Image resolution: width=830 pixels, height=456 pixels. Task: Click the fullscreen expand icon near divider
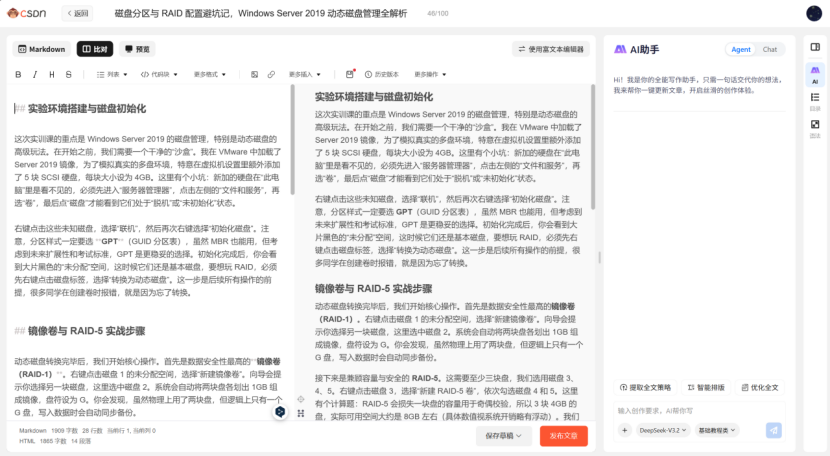pyautogui.click(x=301, y=413)
